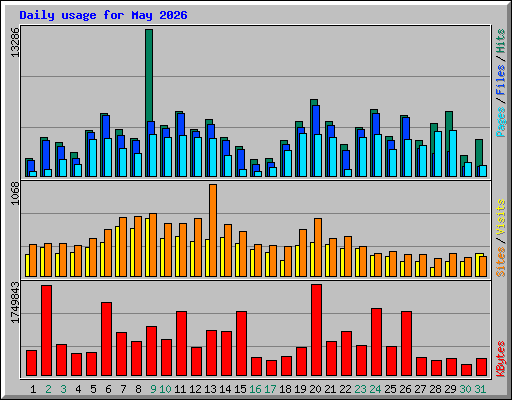Image resolution: width=512 pixels, height=400 pixels.
Task: Click day label 1 on x-axis
Action: pos(33,389)
